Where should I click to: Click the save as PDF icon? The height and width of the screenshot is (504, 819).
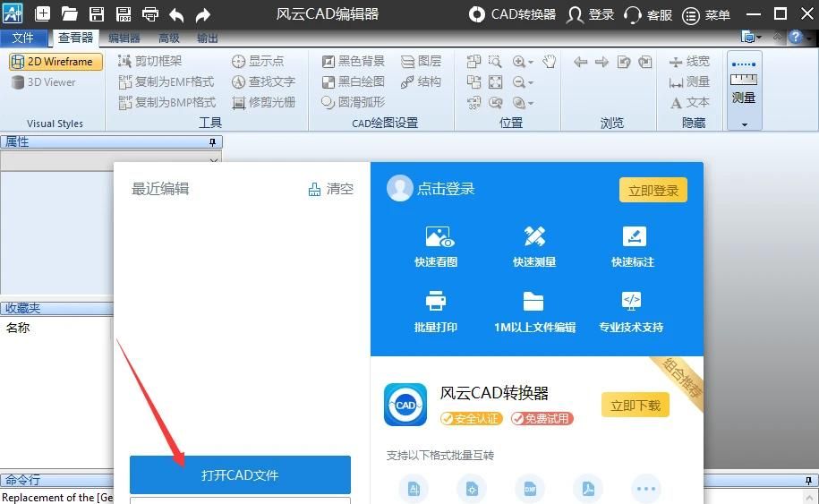pos(124,14)
